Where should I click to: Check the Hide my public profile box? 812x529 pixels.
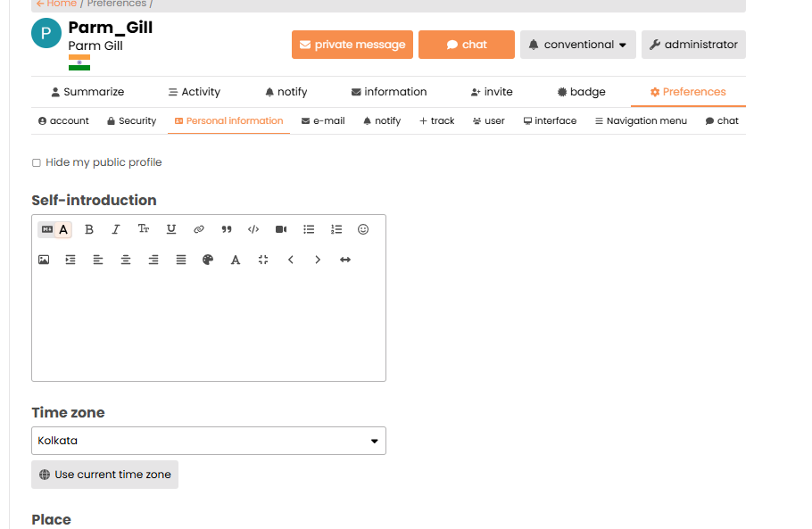(x=37, y=162)
